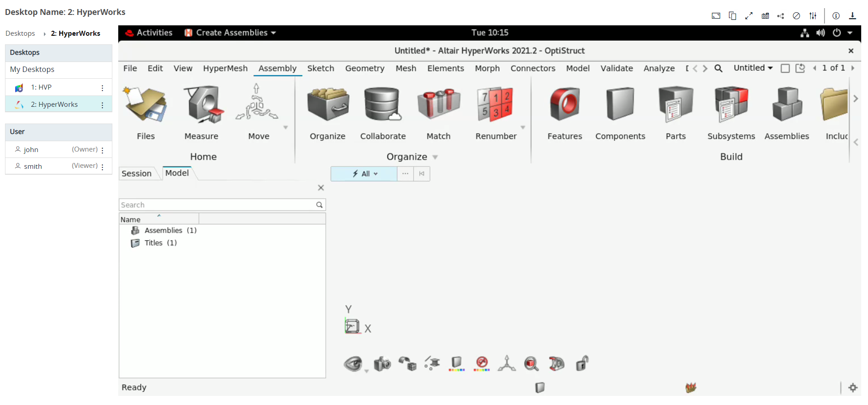
Task: Click the element visualization icon with beam
Action: point(432,363)
